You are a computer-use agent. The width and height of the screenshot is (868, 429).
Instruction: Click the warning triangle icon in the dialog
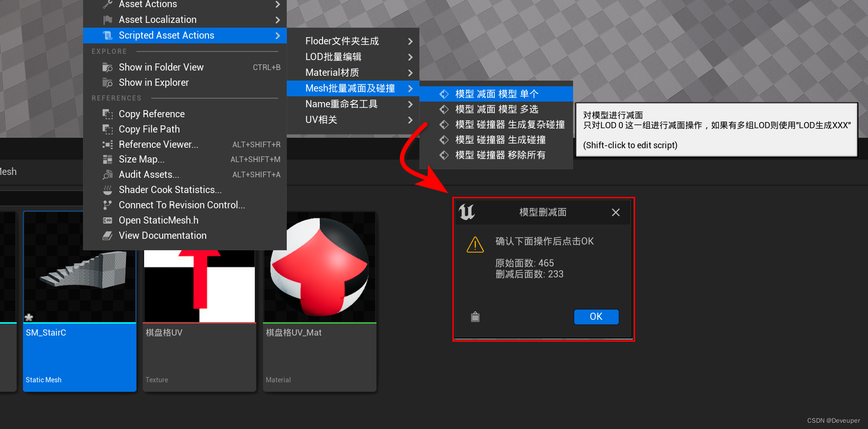pos(475,245)
